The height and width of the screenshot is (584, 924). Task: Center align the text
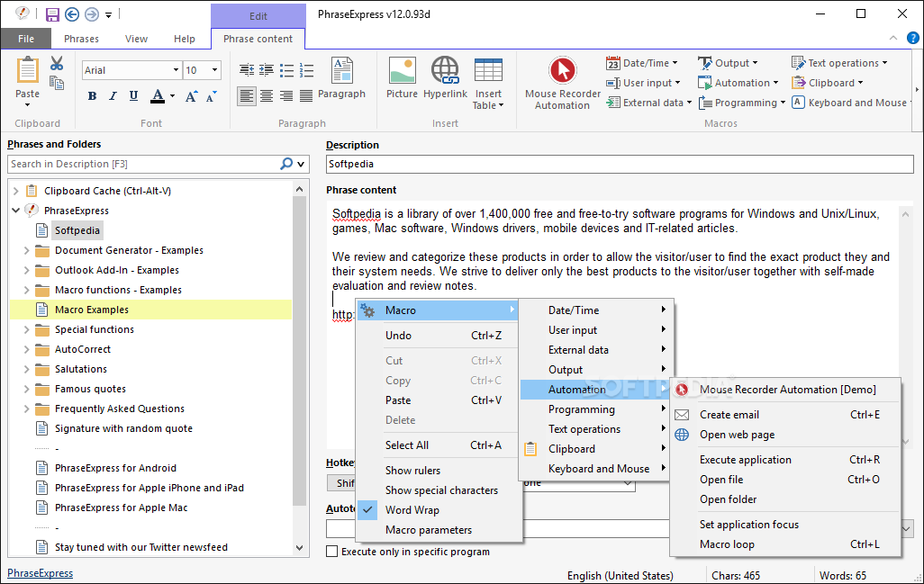click(x=267, y=96)
